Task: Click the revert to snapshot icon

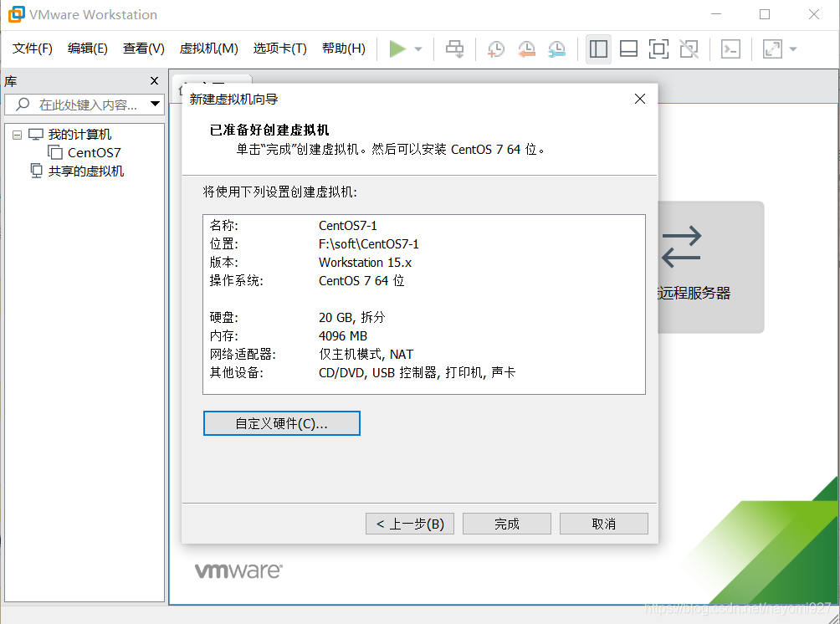Action: coord(526,49)
